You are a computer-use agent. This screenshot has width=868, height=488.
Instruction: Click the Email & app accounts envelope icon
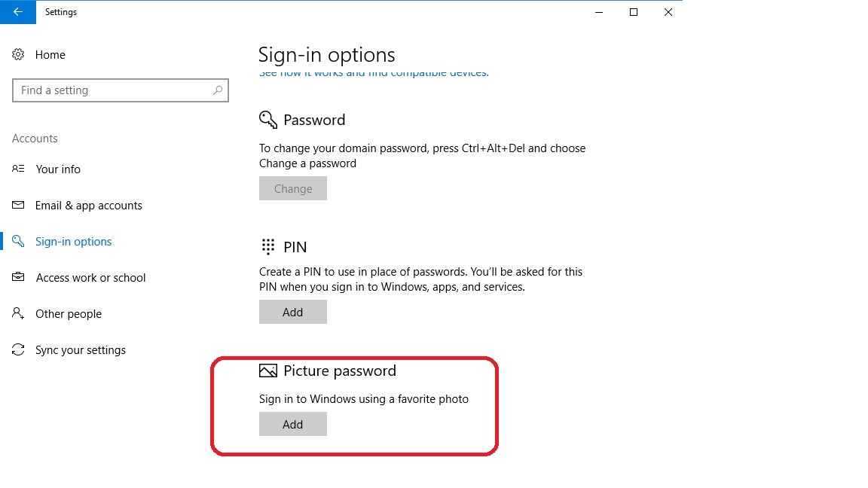click(x=17, y=205)
